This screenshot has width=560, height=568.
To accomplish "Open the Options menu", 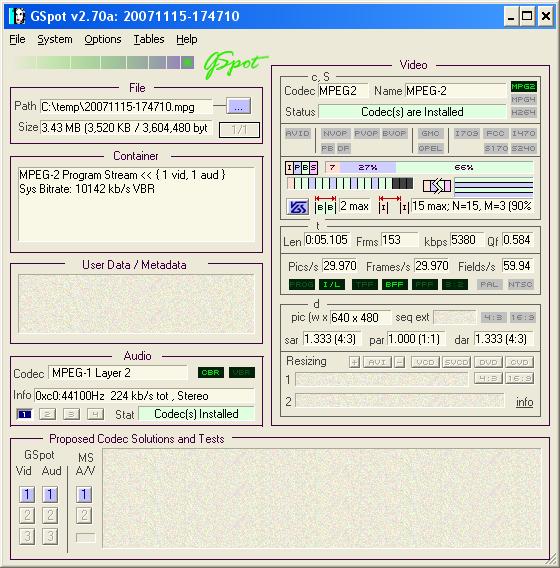I will point(103,39).
